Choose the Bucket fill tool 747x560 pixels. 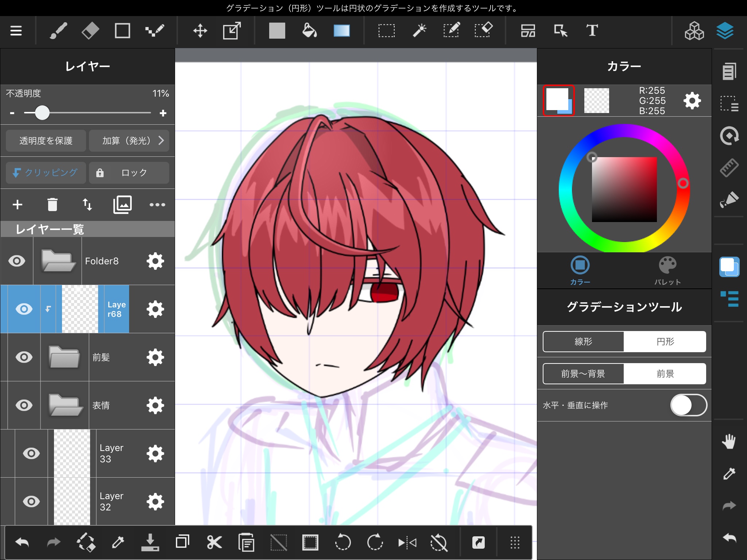pos(309,31)
